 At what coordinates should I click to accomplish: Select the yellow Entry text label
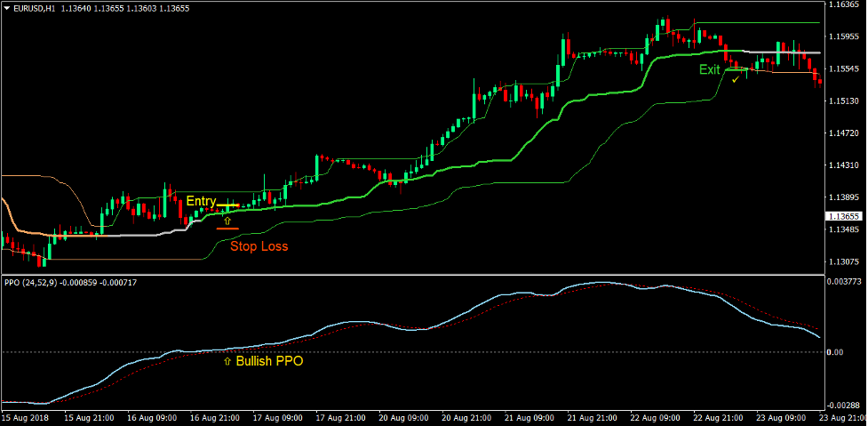tap(201, 200)
